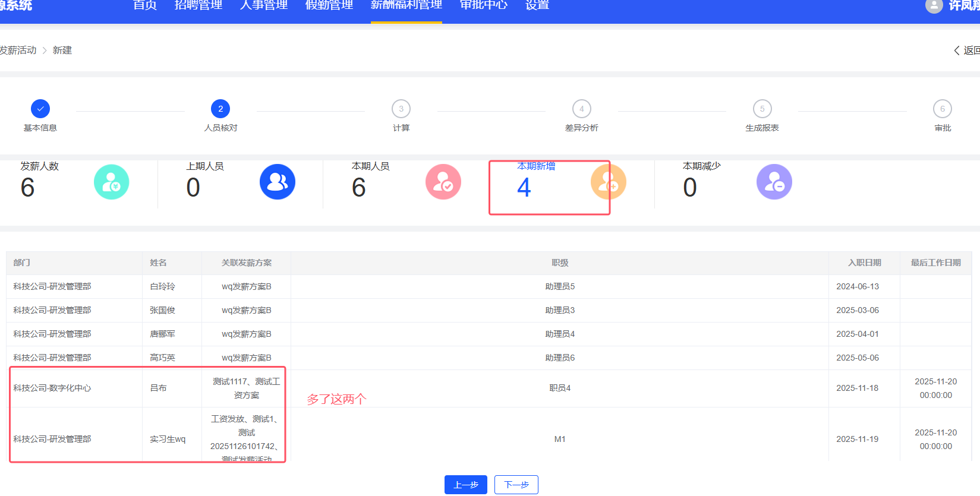Click the 新建 breadcrumb text
980x496 pixels.
click(x=62, y=50)
